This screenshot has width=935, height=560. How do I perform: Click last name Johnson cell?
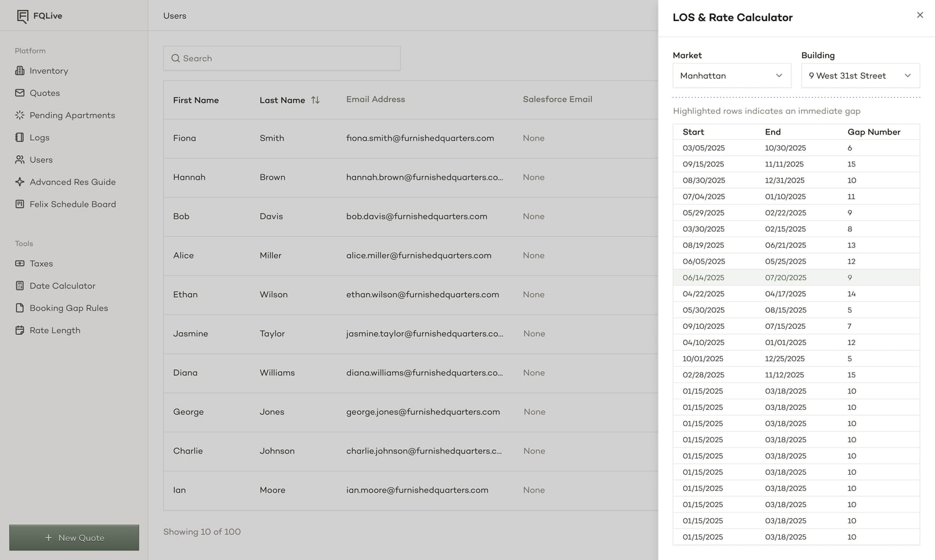point(277,451)
